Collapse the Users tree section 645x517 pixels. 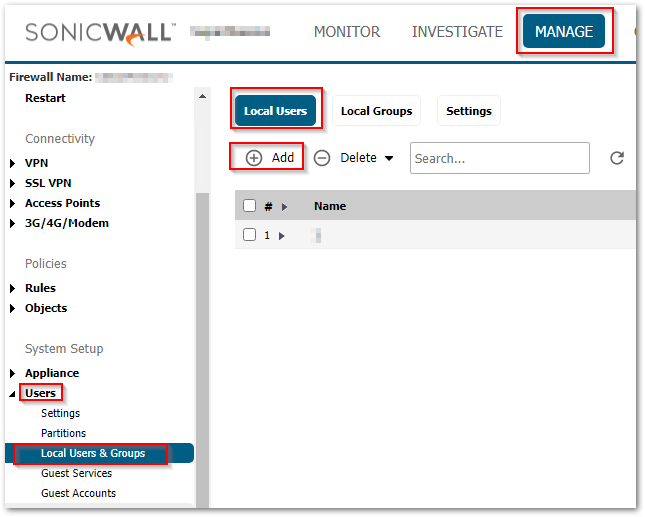(13, 393)
